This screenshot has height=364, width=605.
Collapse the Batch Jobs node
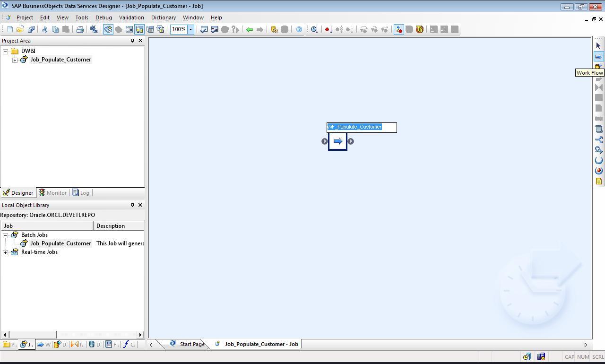click(6, 235)
